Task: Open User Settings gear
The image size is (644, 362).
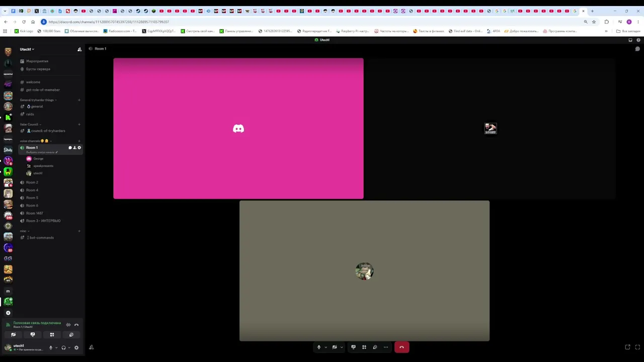Action: [x=76, y=347]
